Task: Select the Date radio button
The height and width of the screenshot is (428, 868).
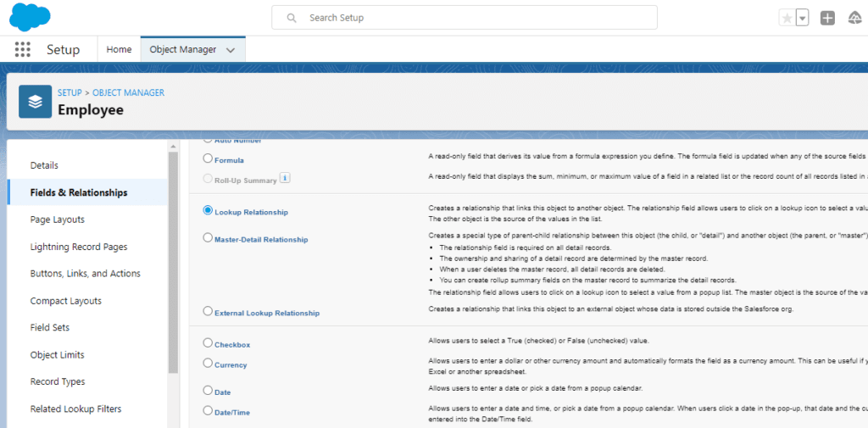Action: pos(208,391)
